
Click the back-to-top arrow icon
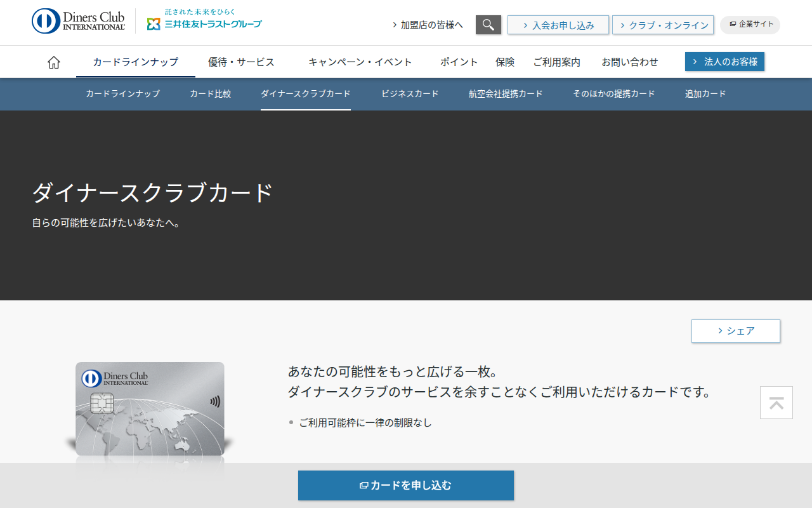(x=776, y=403)
